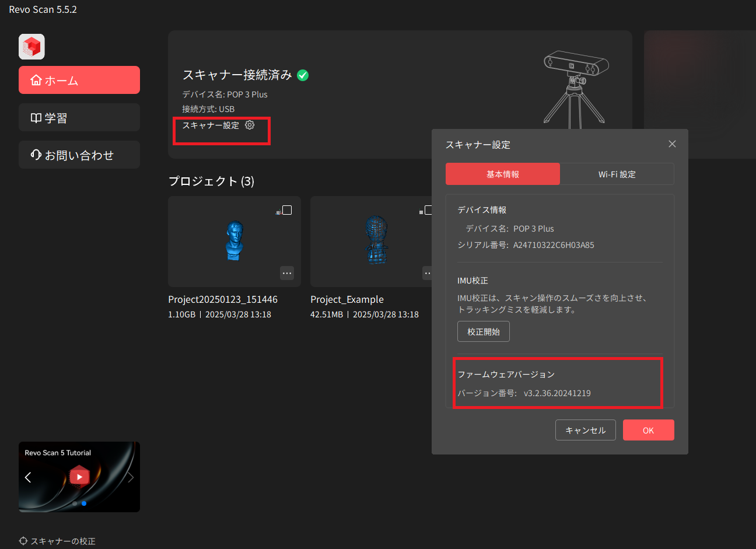
Task: Click the キャンセル button
Action: coord(586,430)
